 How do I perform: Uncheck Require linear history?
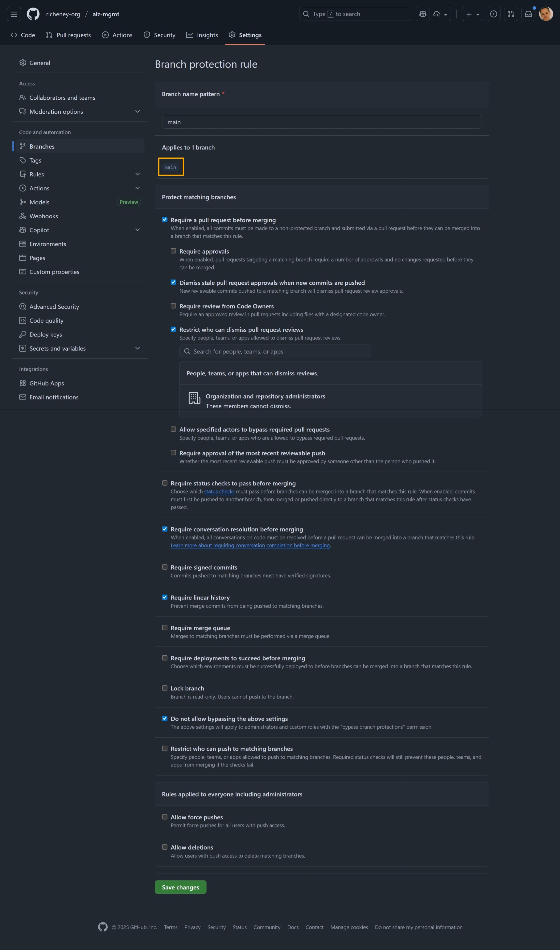click(165, 597)
